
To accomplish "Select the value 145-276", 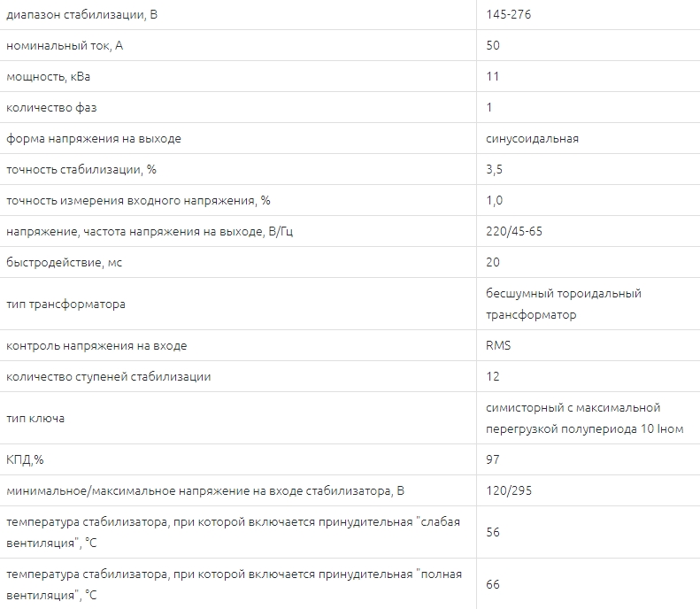I will pyautogui.click(x=509, y=14).
